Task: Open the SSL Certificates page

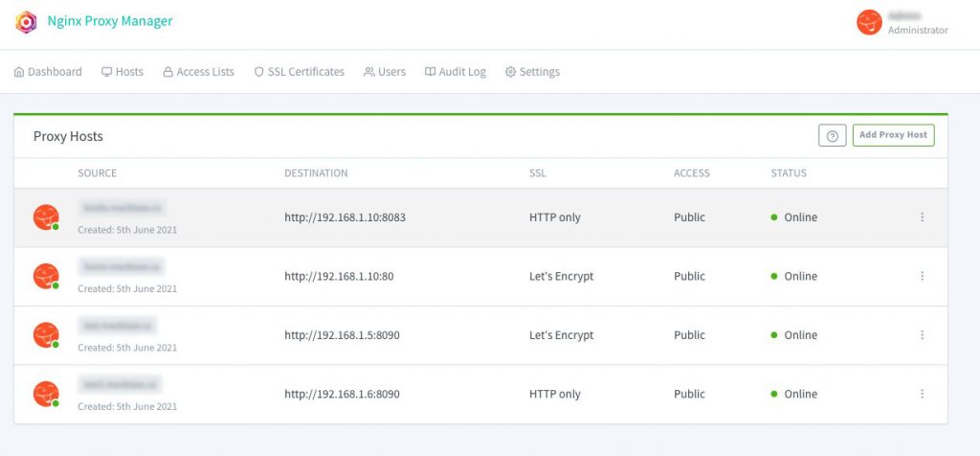Action: click(x=299, y=72)
